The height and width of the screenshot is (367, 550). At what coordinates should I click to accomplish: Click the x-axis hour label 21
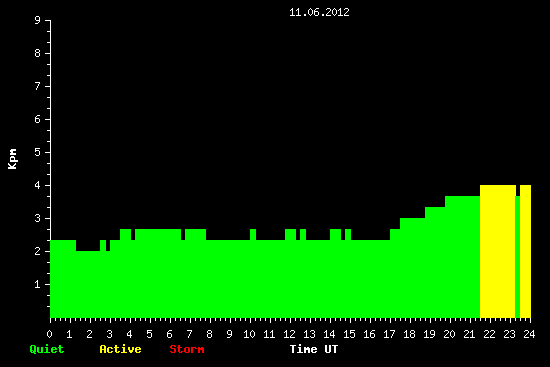point(470,334)
